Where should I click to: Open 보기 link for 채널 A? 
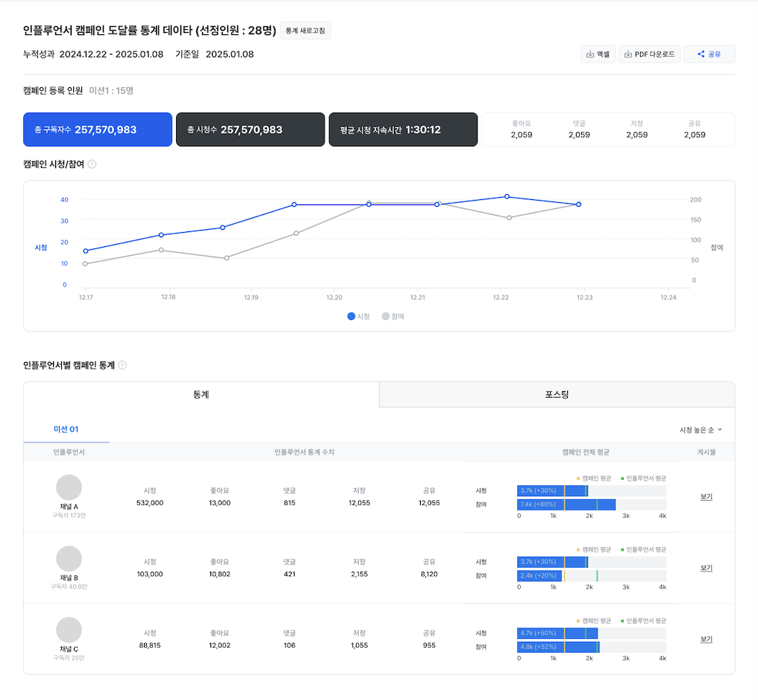[x=706, y=496]
